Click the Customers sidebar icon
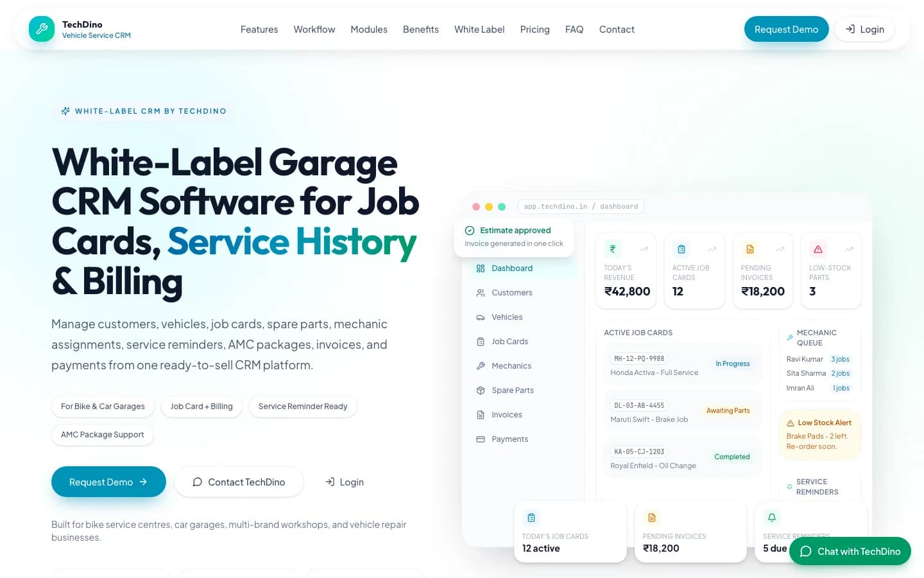 481,293
